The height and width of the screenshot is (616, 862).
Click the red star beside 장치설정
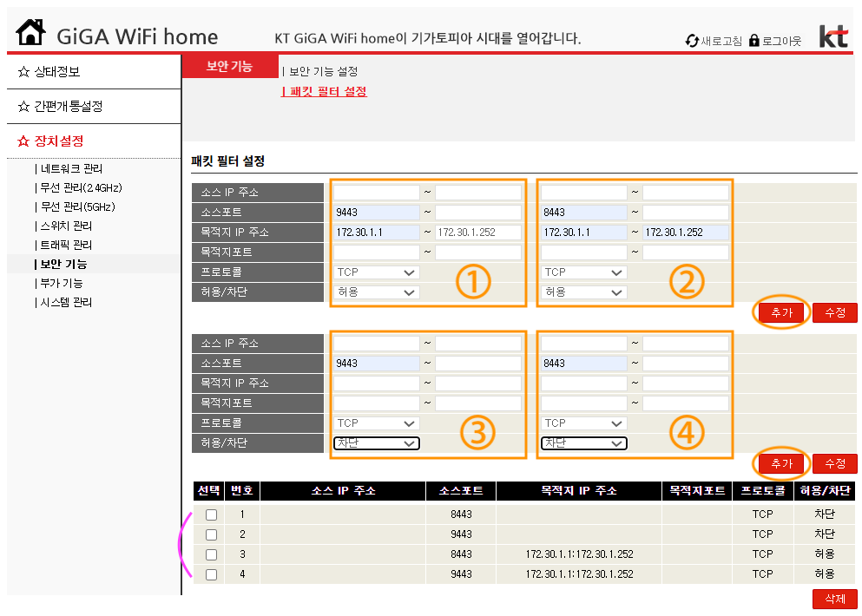pos(23,141)
